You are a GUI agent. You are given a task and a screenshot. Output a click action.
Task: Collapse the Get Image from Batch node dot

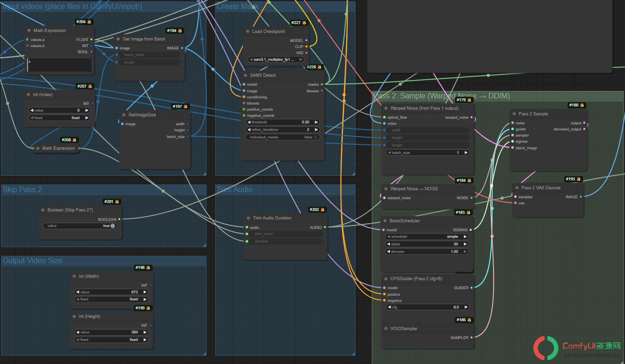tap(118, 39)
